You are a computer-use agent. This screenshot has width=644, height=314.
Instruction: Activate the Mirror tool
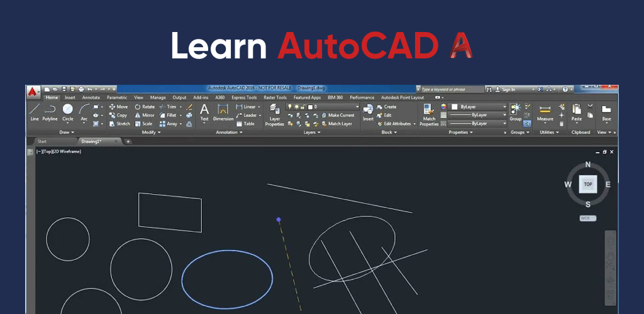145,115
